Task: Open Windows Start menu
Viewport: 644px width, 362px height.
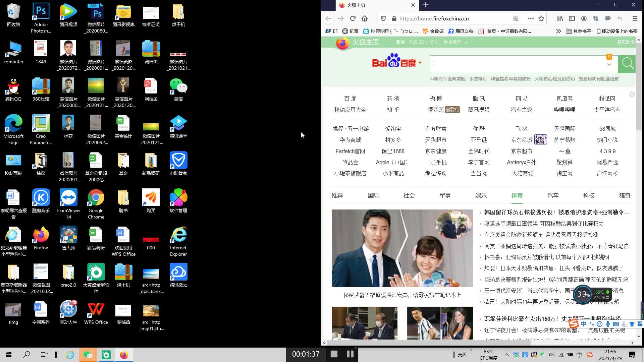Action: click(x=9, y=355)
